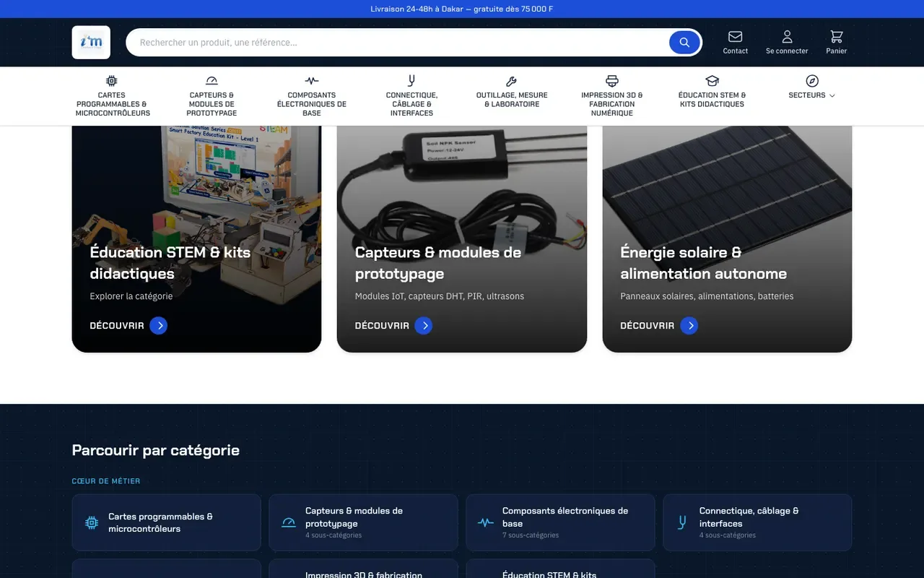Expand the Secteurs dropdown chevron
This screenshot has width=924, height=578.
tap(832, 95)
